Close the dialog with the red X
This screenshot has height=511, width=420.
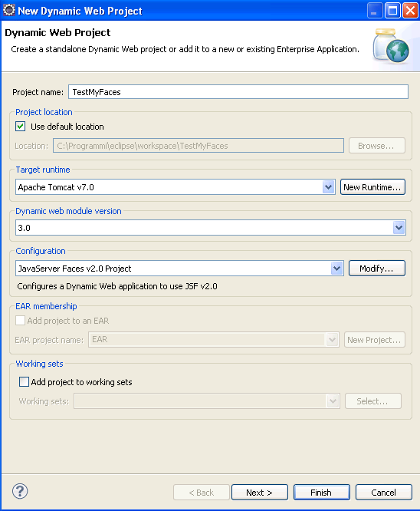tap(410, 11)
